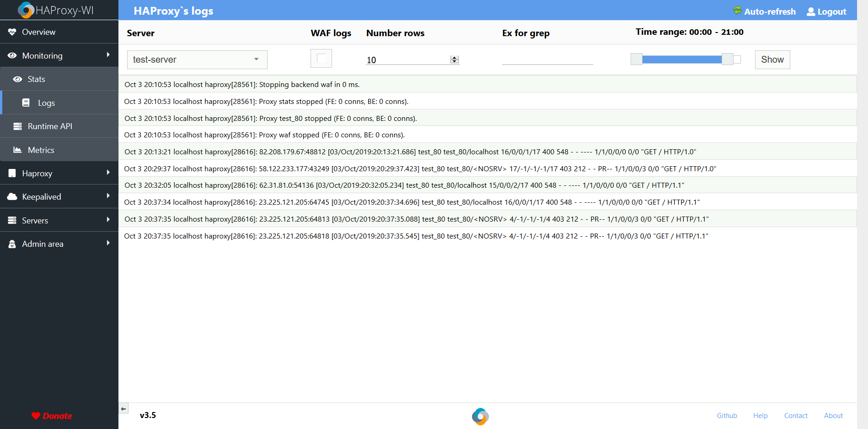Click the Show button
This screenshot has height=429, width=868.
pos(772,60)
